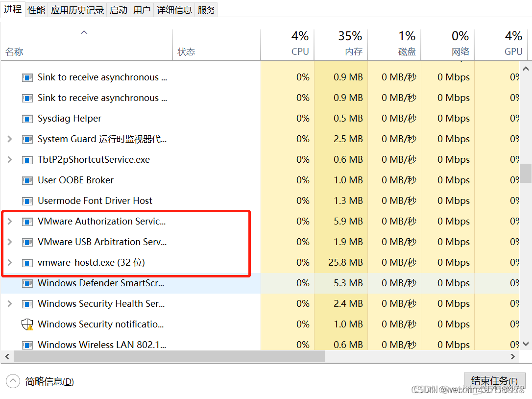Image resolution: width=532 pixels, height=399 pixels.
Task: Click the System Guard process icon
Action: (27, 139)
